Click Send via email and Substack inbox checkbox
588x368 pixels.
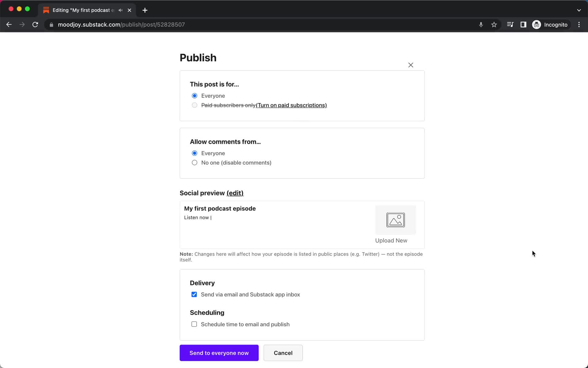tap(194, 294)
